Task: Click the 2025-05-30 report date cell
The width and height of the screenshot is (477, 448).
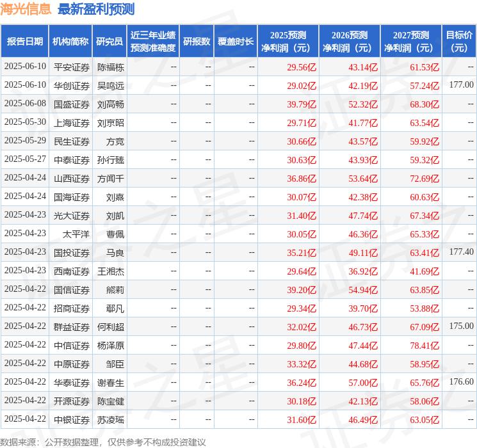Action: point(25,122)
